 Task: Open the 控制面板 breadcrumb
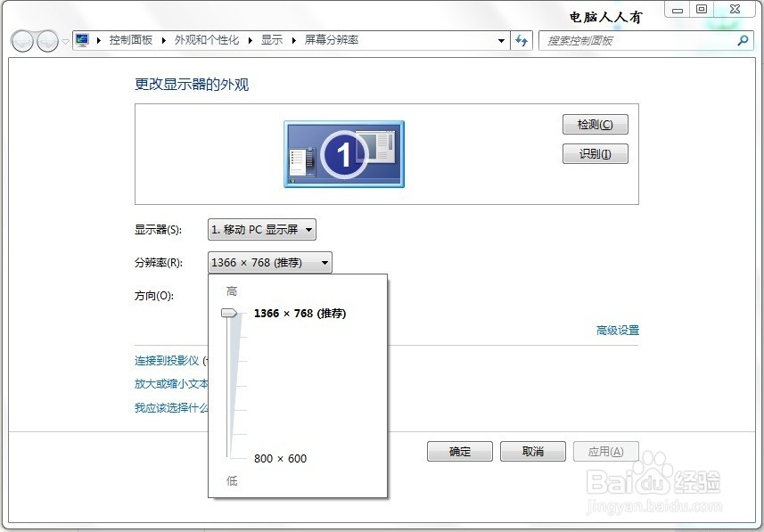[130, 40]
